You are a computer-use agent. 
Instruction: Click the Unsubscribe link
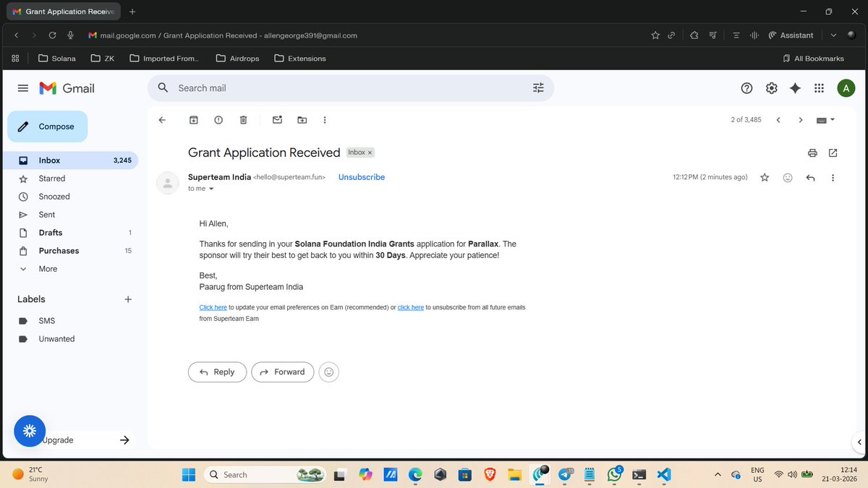pyautogui.click(x=362, y=177)
